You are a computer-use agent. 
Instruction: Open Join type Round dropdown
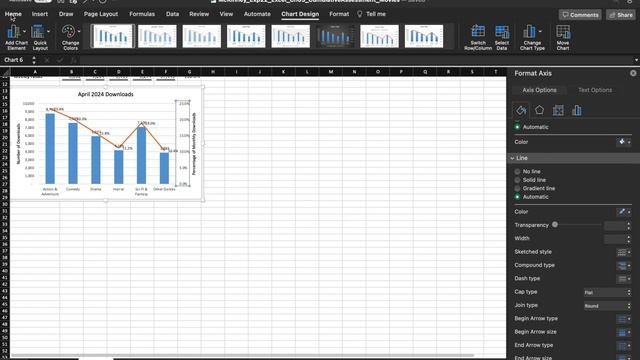coord(607,306)
